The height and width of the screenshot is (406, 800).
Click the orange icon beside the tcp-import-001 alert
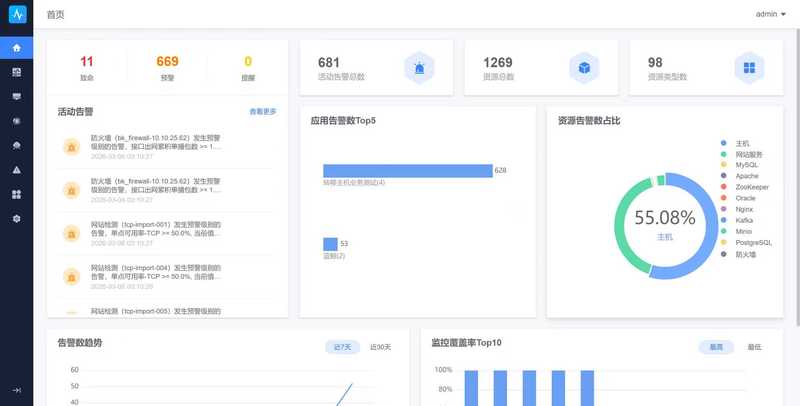coord(71,233)
